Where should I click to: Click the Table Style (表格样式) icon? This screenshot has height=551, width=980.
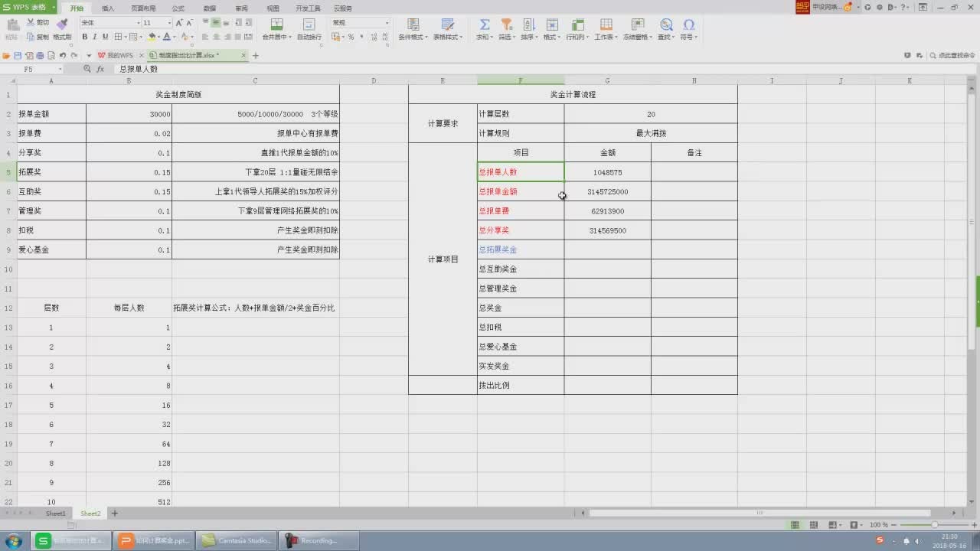coord(448,24)
